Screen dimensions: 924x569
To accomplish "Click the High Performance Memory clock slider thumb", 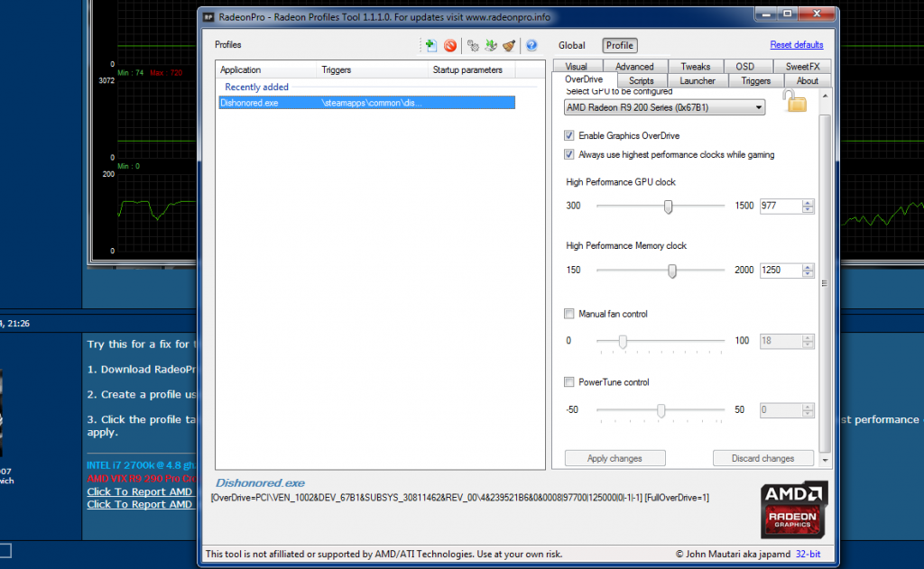I will [671, 271].
